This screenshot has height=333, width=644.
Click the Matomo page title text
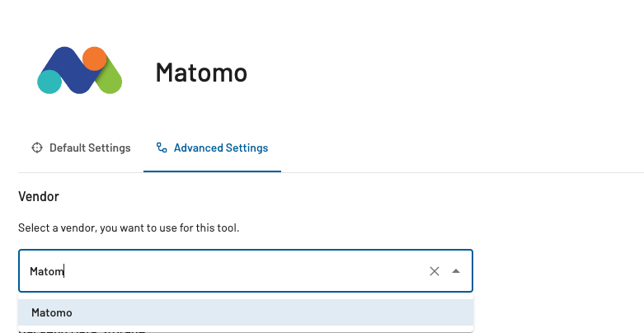201,73
